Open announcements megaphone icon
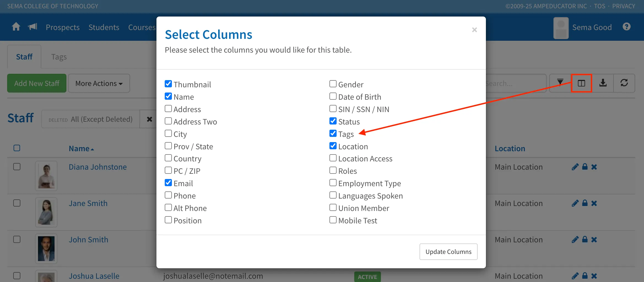 click(x=33, y=27)
